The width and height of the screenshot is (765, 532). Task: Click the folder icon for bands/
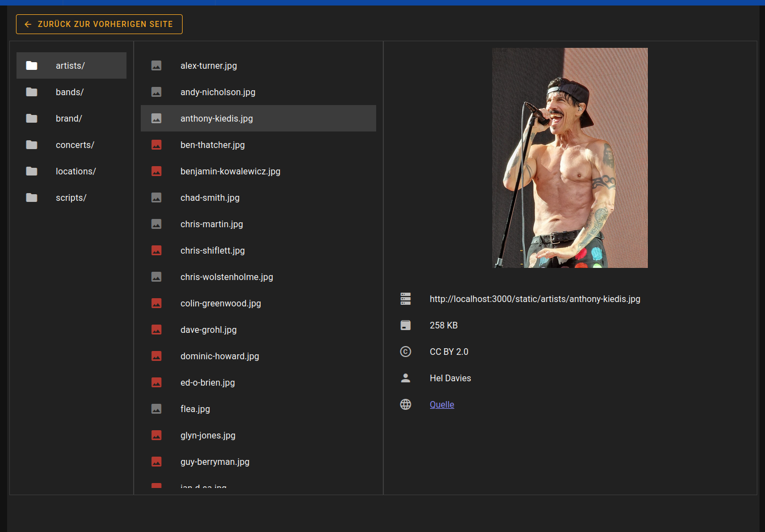(x=32, y=92)
